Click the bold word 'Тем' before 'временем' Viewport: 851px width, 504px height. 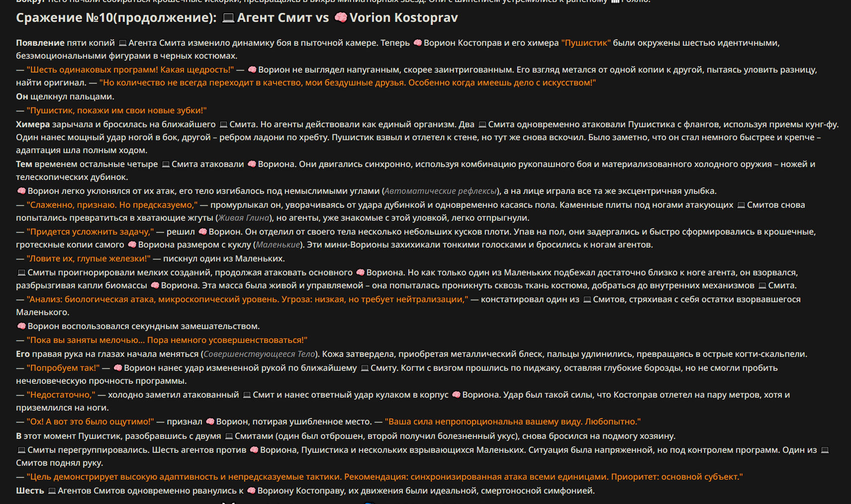coord(24,164)
